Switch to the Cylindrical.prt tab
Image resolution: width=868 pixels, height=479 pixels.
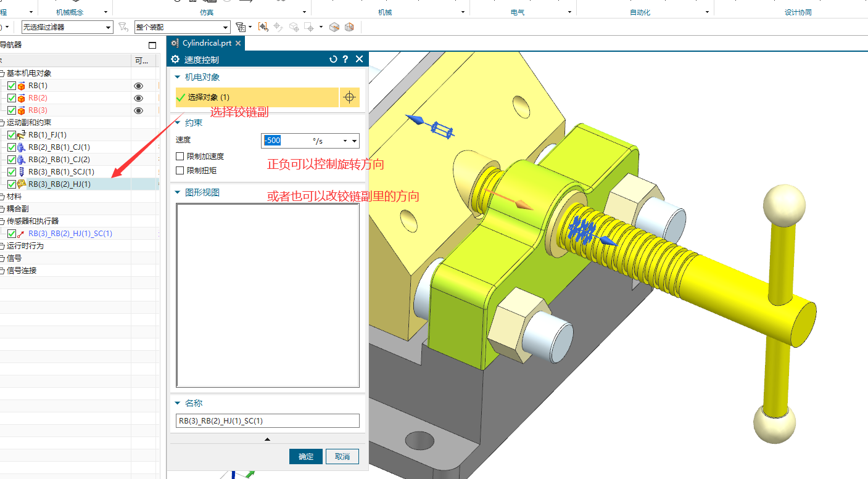pos(207,43)
